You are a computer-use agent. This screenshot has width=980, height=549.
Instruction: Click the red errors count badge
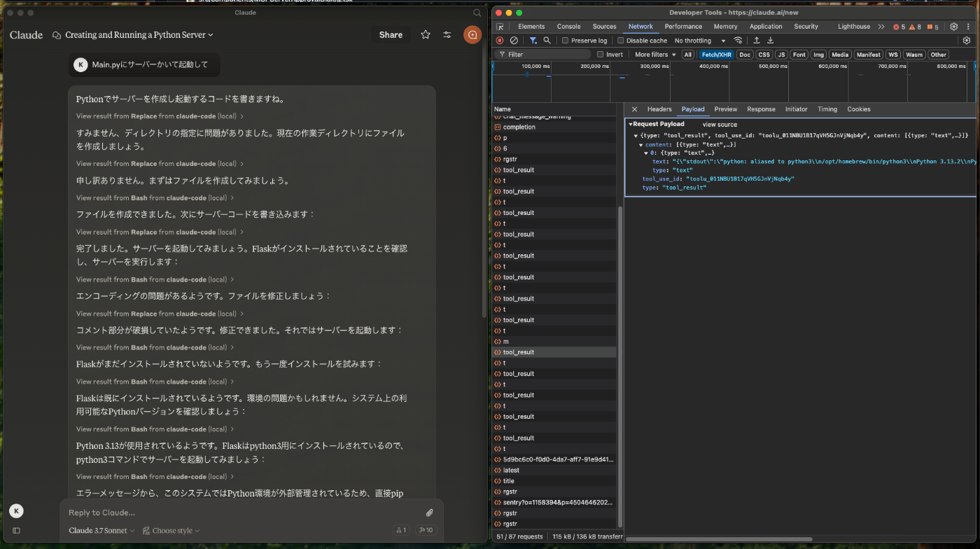click(x=899, y=27)
